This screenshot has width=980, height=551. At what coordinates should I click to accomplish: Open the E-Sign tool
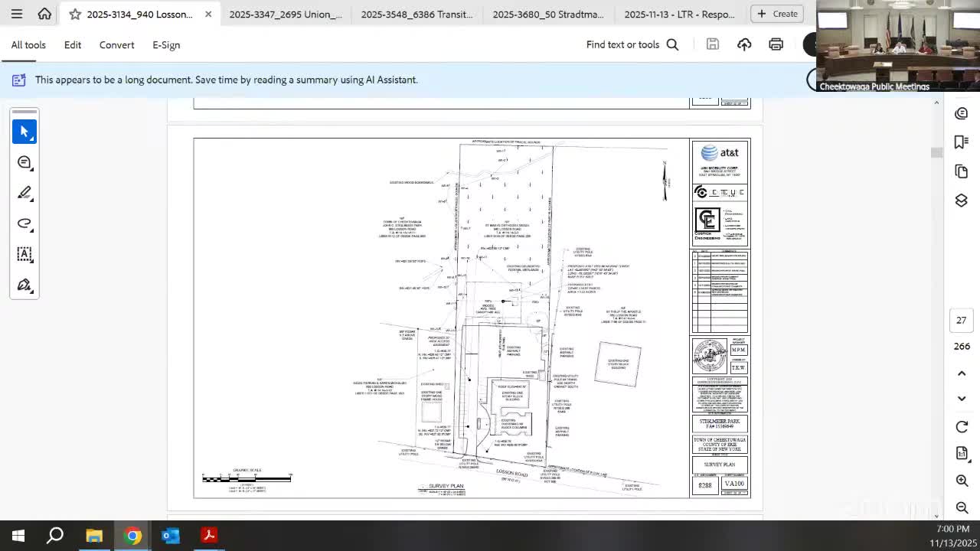coord(166,45)
